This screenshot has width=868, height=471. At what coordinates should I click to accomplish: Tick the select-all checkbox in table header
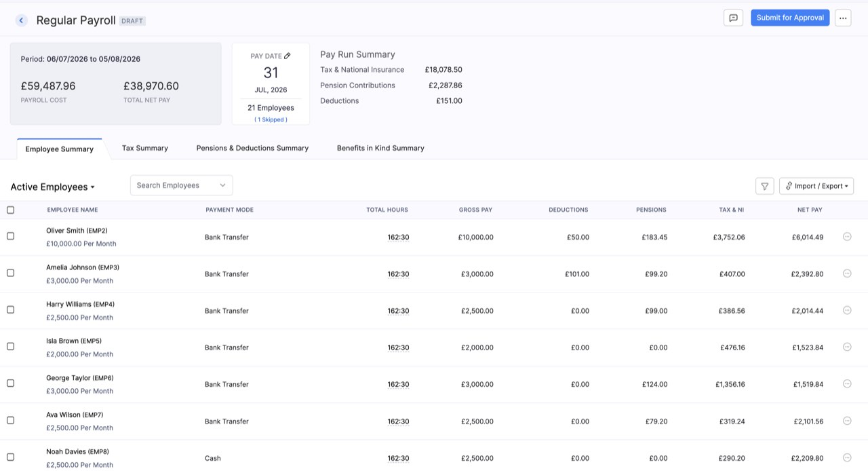(10, 210)
